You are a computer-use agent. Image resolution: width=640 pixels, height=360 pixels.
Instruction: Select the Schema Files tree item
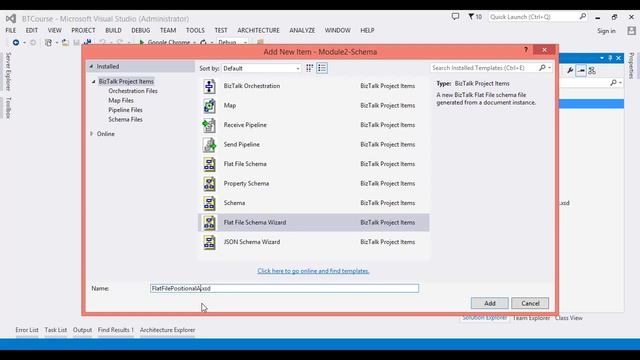[125, 120]
